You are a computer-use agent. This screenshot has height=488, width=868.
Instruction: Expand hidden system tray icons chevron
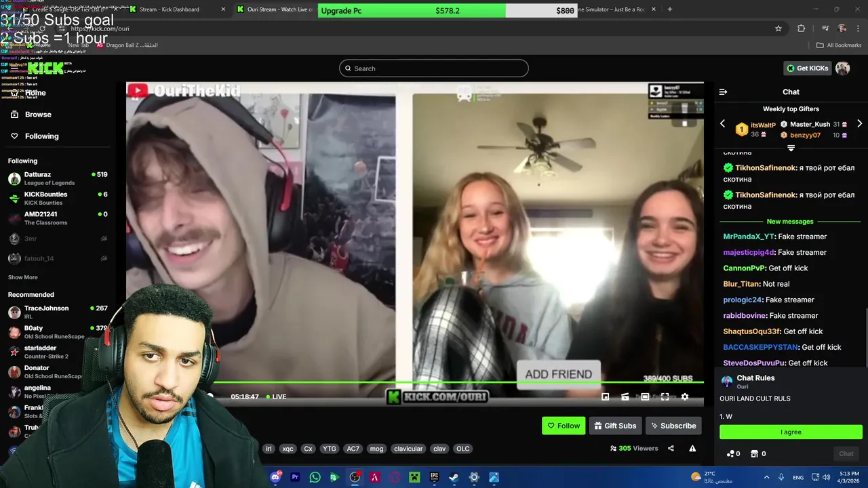point(766,477)
